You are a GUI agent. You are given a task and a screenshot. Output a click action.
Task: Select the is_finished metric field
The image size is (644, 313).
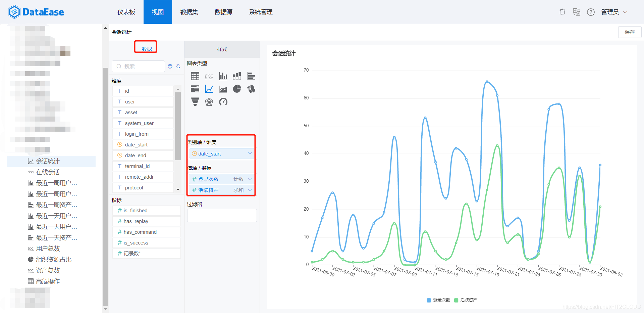click(147, 211)
